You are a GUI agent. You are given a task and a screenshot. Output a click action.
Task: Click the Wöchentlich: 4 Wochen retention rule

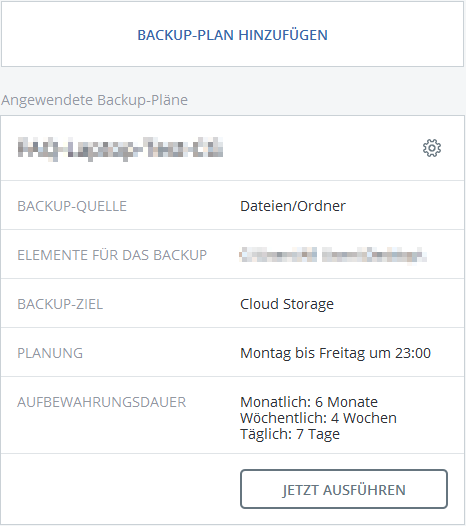318,418
